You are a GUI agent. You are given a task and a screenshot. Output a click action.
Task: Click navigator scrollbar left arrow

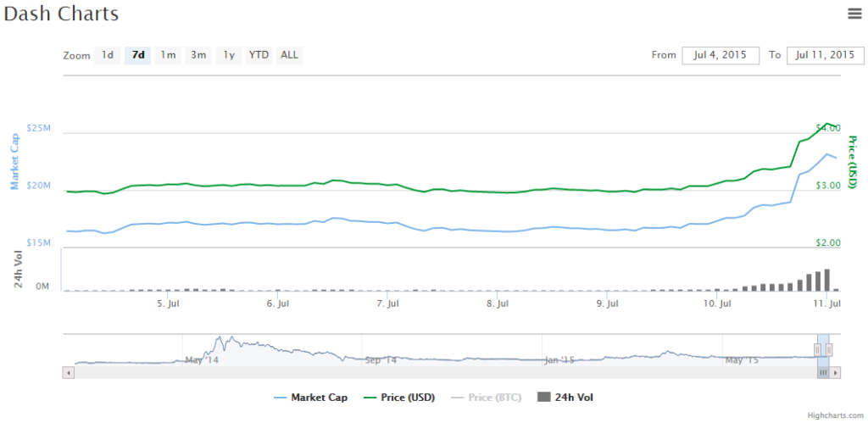pos(69,373)
